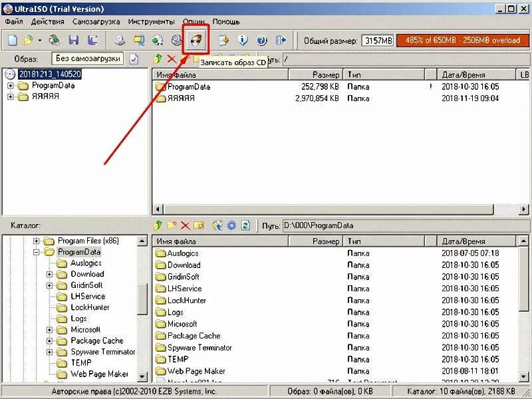Click the New image toolbar icon
The height and width of the screenshot is (399, 532).
tap(13, 40)
